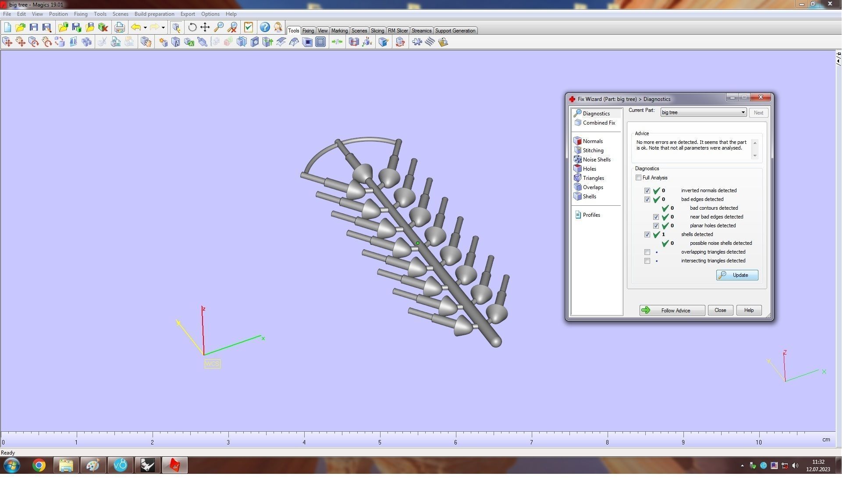Click the blue Help question mark icon
This screenshot has width=868, height=487.
[x=264, y=27]
